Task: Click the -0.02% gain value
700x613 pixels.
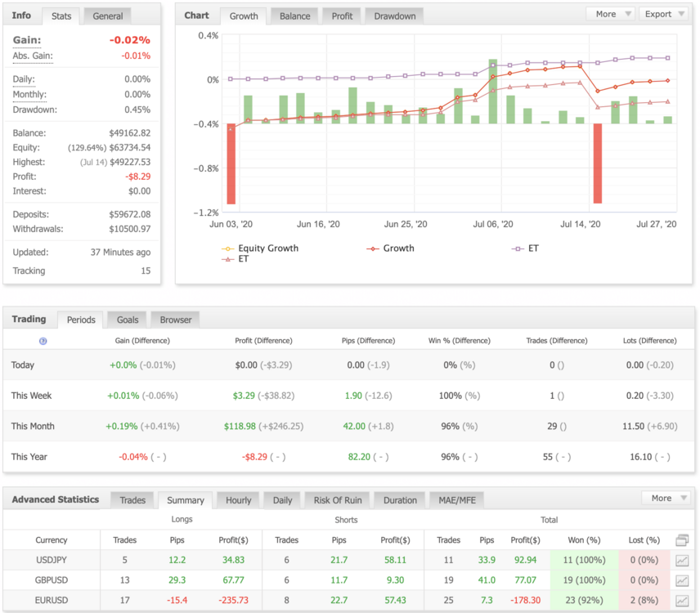Action: (x=129, y=40)
